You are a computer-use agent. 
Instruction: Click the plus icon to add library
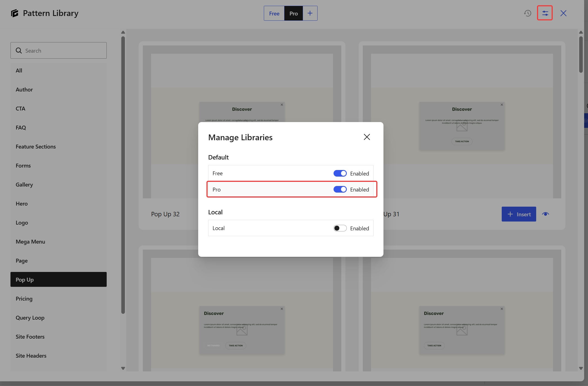[x=310, y=13]
